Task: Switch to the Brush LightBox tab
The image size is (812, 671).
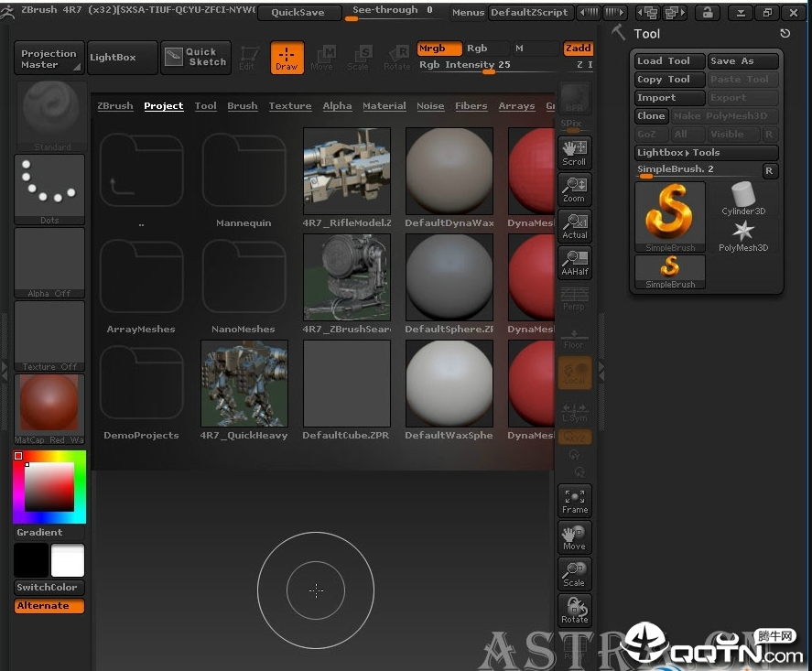Action: coord(243,105)
